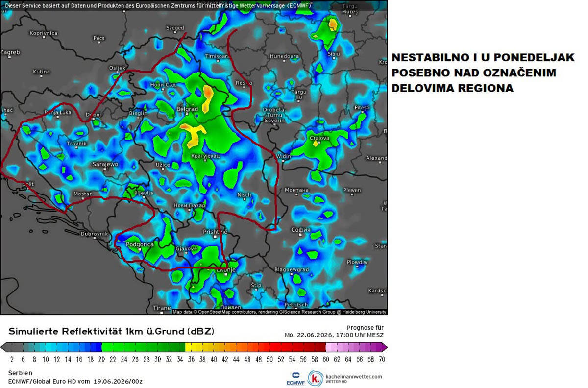588x388 pixels.
Task: Click the Podgorica city marker
Action: pyautogui.click(x=139, y=249)
